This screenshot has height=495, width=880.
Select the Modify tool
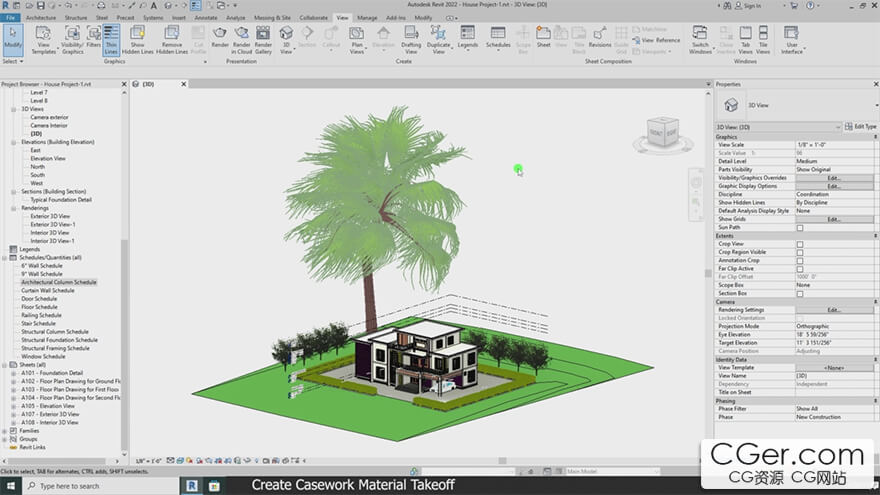point(12,39)
